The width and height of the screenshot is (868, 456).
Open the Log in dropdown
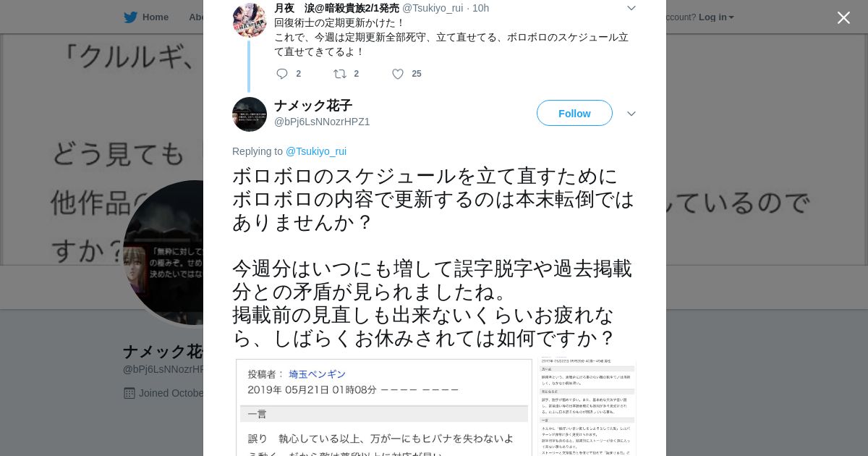point(716,17)
